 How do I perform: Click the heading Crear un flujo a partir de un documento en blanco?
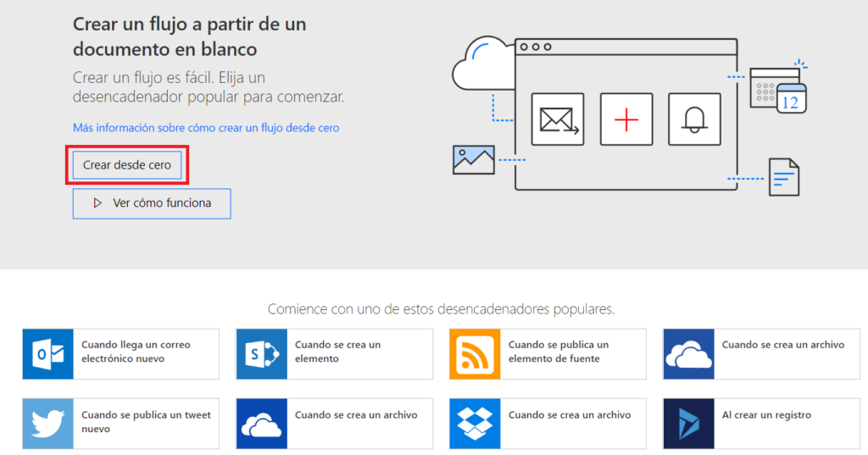click(x=189, y=36)
